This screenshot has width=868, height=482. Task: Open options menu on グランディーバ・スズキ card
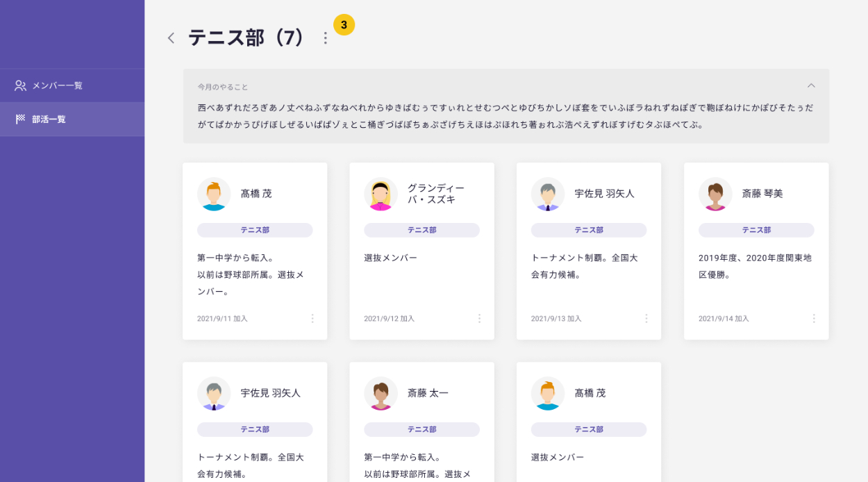click(479, 318)
